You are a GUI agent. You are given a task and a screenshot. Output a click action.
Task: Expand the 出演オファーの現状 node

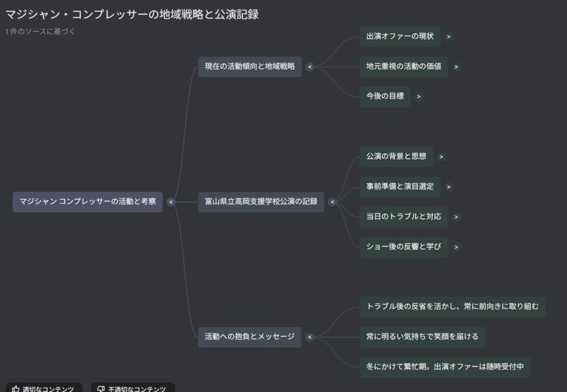pyautogui.click(x=449, y=37)
